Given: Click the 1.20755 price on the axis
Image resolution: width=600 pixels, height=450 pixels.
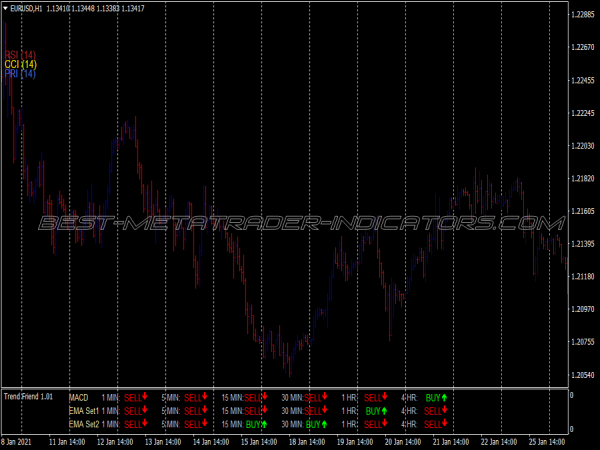Looking at the screenshot, I should tap(583, 342).
